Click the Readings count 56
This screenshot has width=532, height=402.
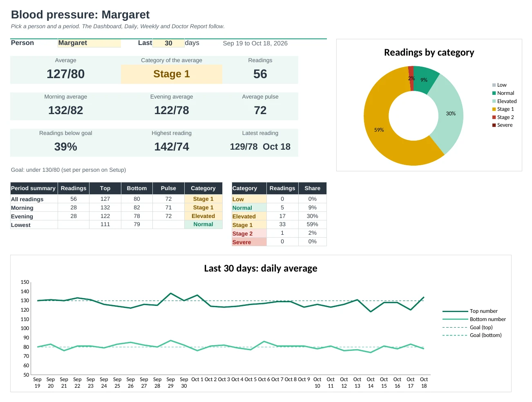(260, 74)
